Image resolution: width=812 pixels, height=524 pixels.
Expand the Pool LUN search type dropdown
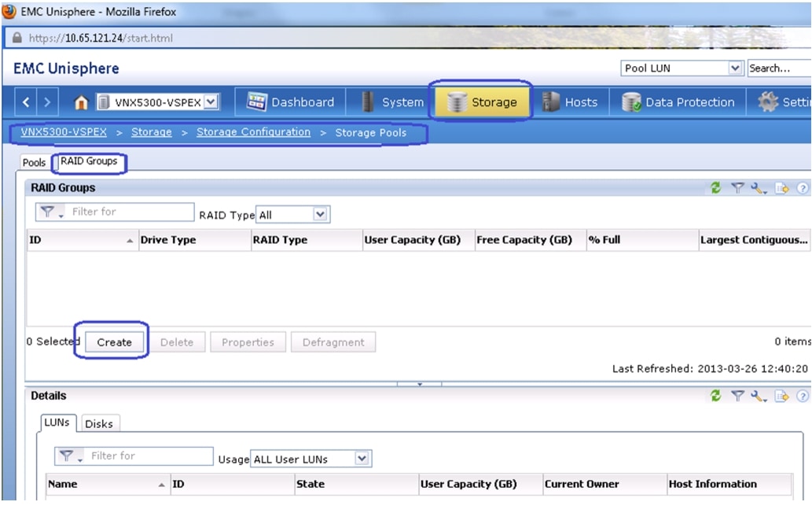[735, 68]
